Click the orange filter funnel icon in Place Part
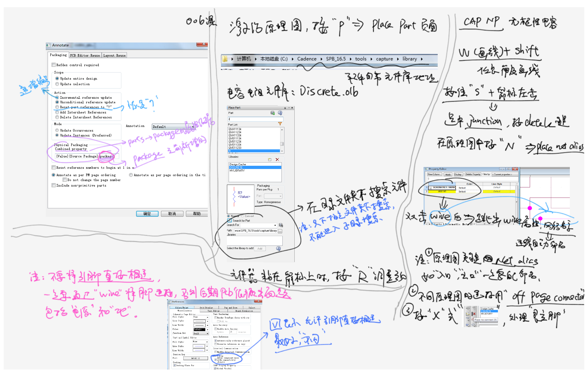Screen dimensions: 588x377 pos(280,124)
